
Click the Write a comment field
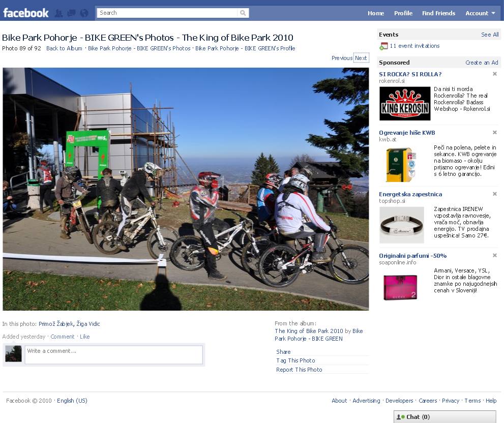(x=114, y=355)
